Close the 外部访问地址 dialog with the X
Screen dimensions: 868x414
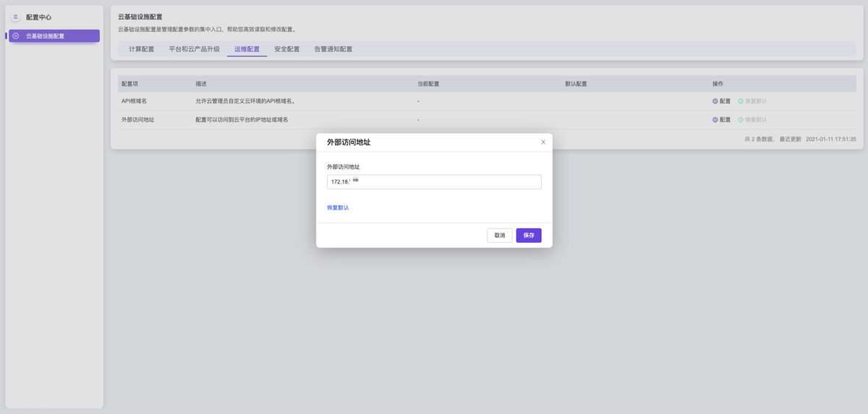tap(543, 142)
